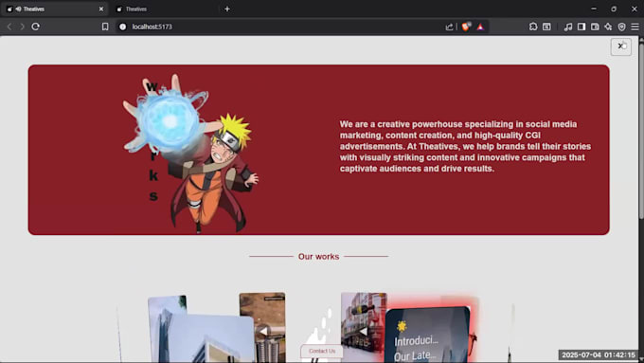
Task: Click the Contact Us button
Action: 322,351
